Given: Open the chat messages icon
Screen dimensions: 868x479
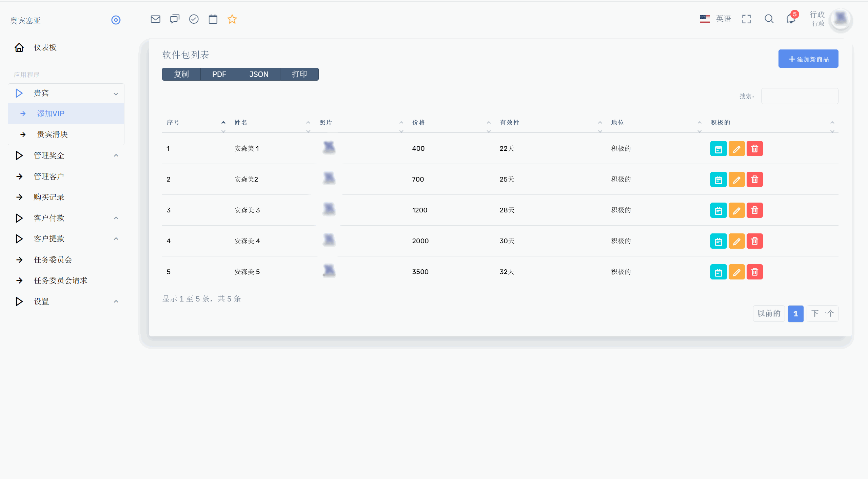Looking at the screenshot, I should (x=175, y=19).
